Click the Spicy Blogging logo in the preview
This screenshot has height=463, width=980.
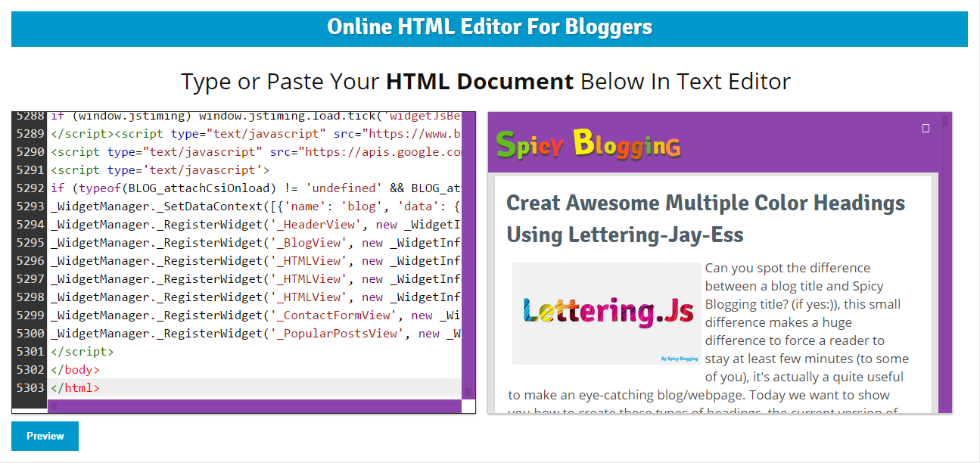tap(590, 144)
